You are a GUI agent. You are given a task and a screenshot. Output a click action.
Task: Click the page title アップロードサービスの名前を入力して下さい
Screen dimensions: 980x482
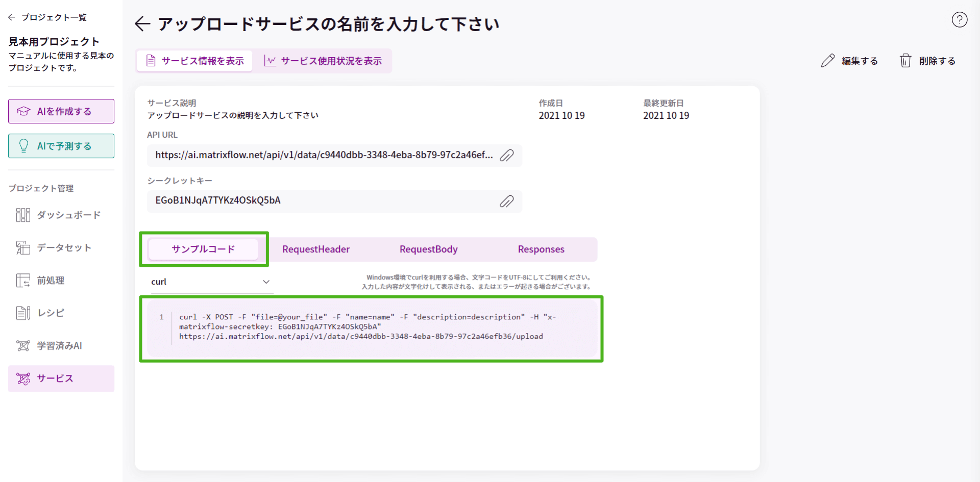coord(328,23)
